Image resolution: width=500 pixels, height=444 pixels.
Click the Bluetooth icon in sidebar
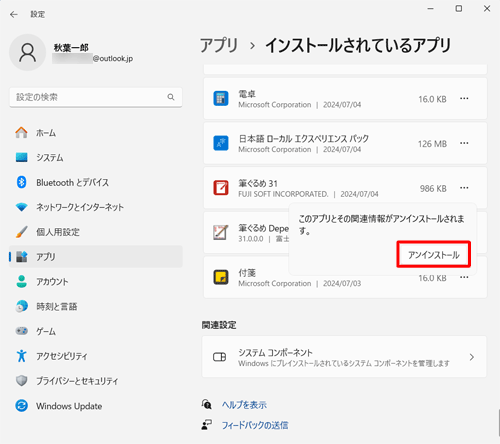[x=22, y=182]
